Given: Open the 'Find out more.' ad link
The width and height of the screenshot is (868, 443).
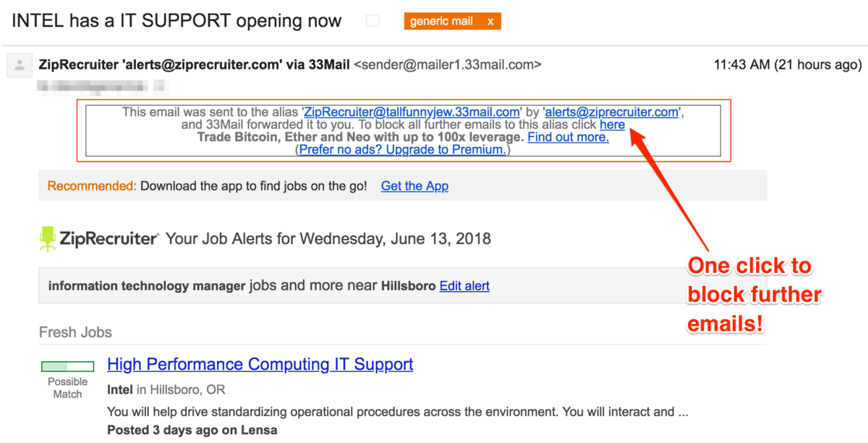Looking at the screenshot, I should [568, 137].
